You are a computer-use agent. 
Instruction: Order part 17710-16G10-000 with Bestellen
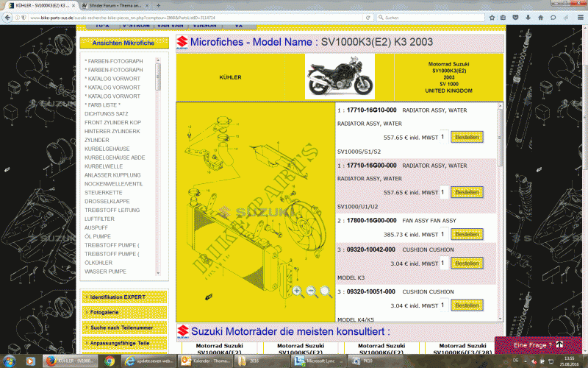467,138
